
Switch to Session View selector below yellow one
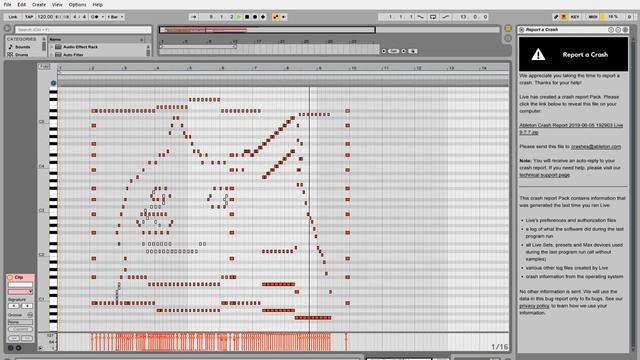click(x=508, y=38)
